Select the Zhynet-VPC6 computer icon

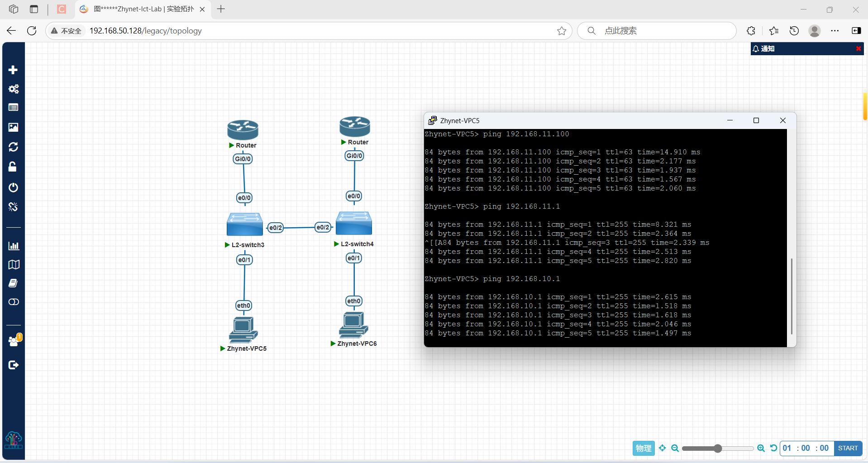[353, 325]
